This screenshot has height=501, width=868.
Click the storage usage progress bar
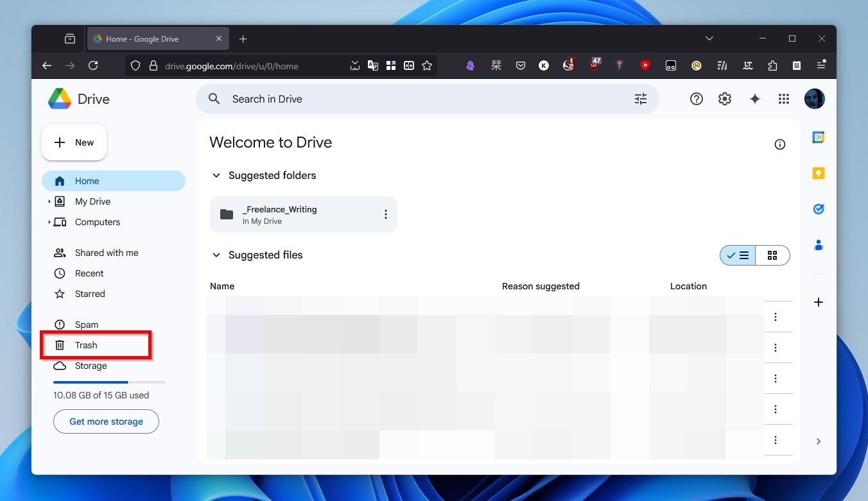(109, 382)
